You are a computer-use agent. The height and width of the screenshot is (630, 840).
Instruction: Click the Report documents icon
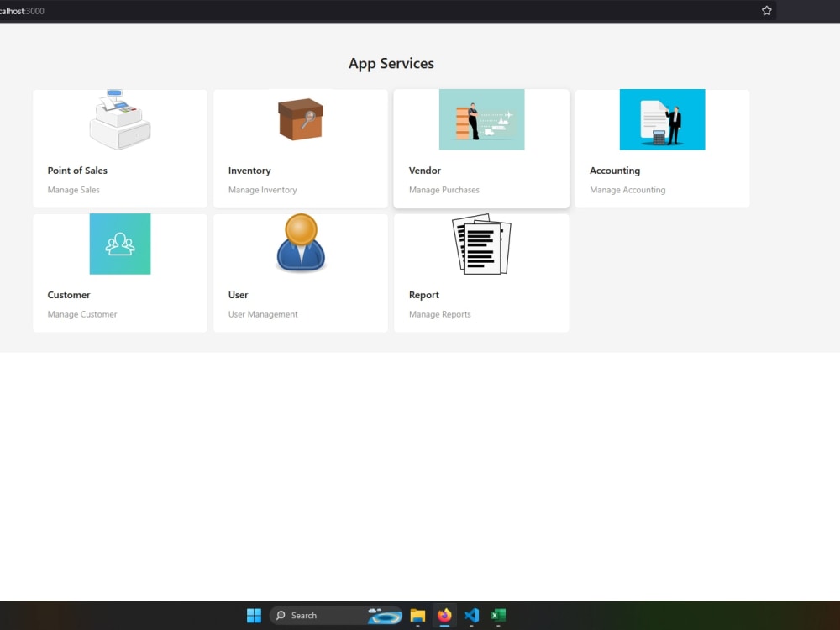(x=481, y=244)
